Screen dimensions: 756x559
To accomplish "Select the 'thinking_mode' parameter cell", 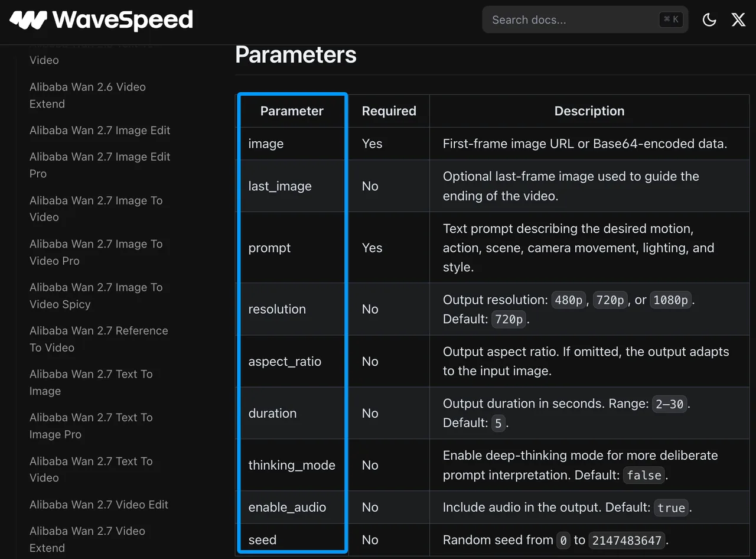I will [292, 465].
